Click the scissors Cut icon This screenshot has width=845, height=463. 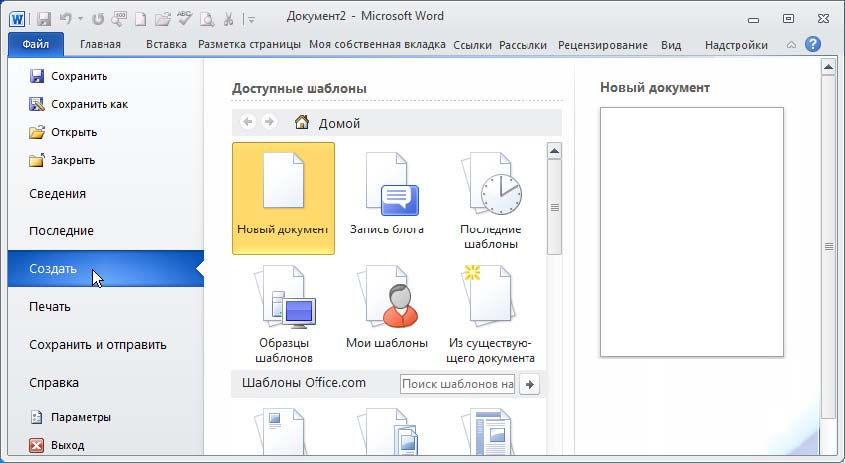(x=228, y=20)
